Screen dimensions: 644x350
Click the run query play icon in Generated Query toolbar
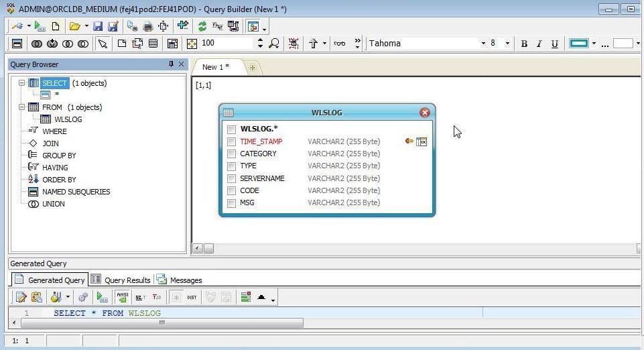pos(102,297)
